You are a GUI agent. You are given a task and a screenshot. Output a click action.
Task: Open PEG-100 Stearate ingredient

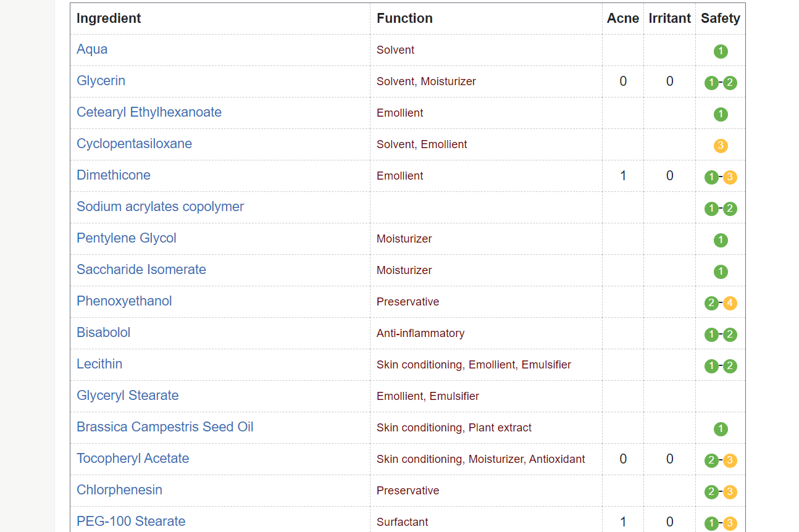(131, 522)
